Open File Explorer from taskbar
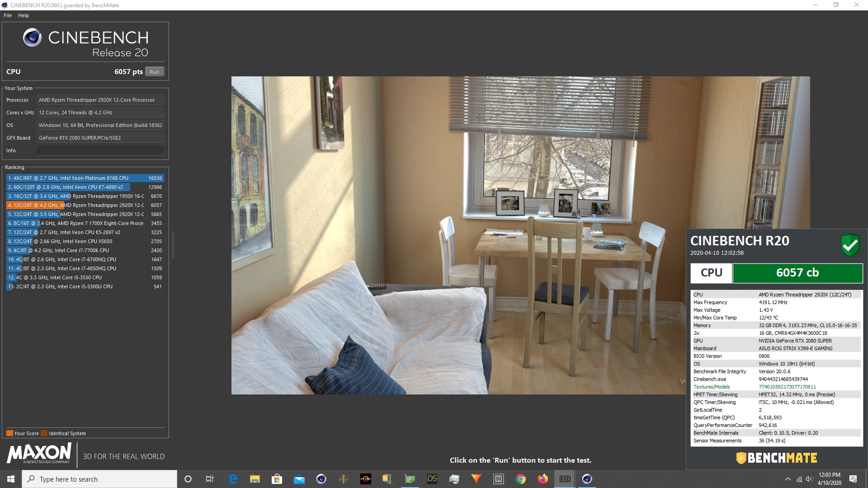The image size is (868, 488). 255,479
